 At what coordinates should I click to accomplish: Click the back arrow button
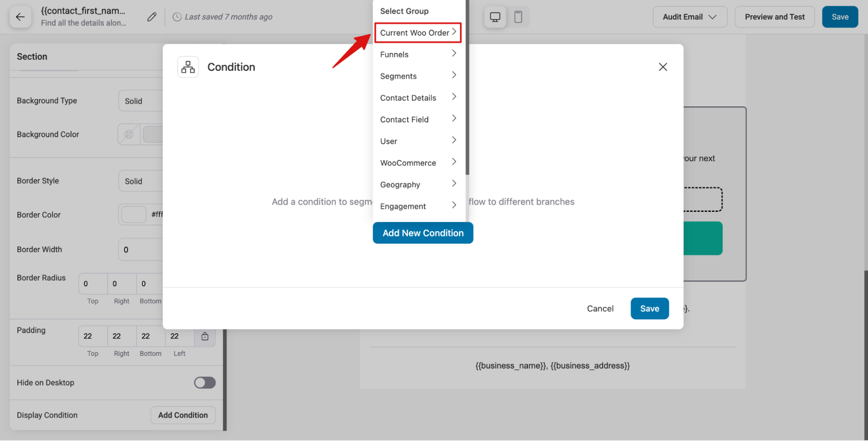tap(20, 17)
